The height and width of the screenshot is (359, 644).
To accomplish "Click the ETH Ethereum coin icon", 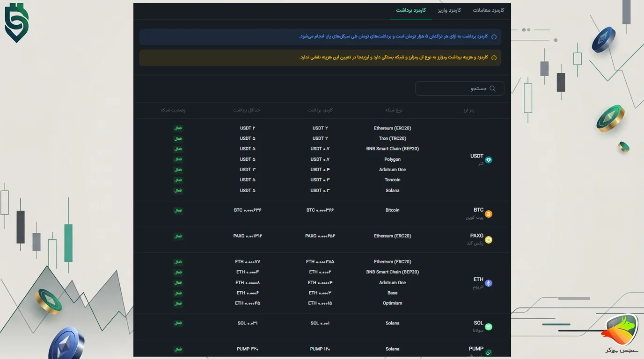I will coord(489,283).
